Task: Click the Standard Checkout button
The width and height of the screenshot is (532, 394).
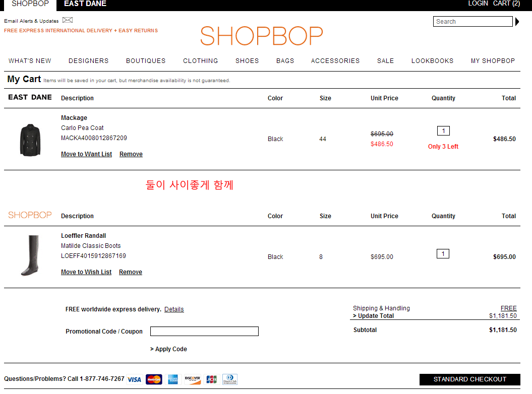Action: 469,379
